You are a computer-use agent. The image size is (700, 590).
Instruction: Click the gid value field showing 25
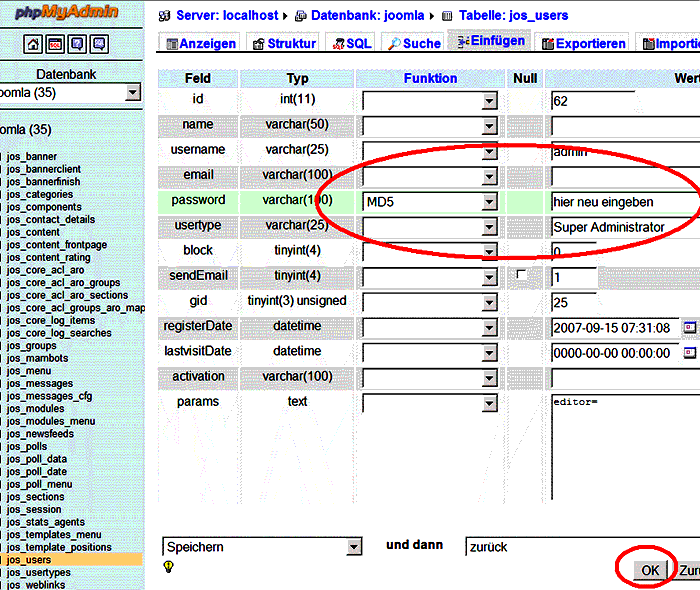click(574, 303)
